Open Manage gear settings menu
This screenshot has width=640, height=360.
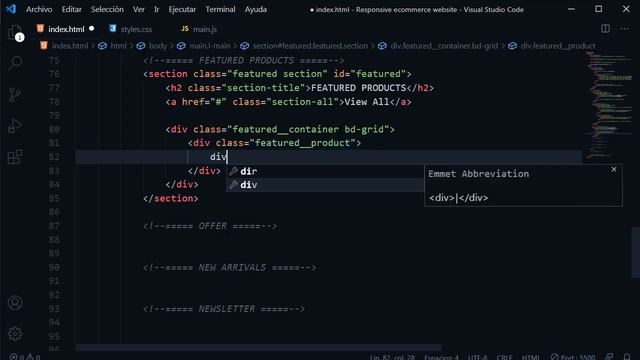pos(15,334)
